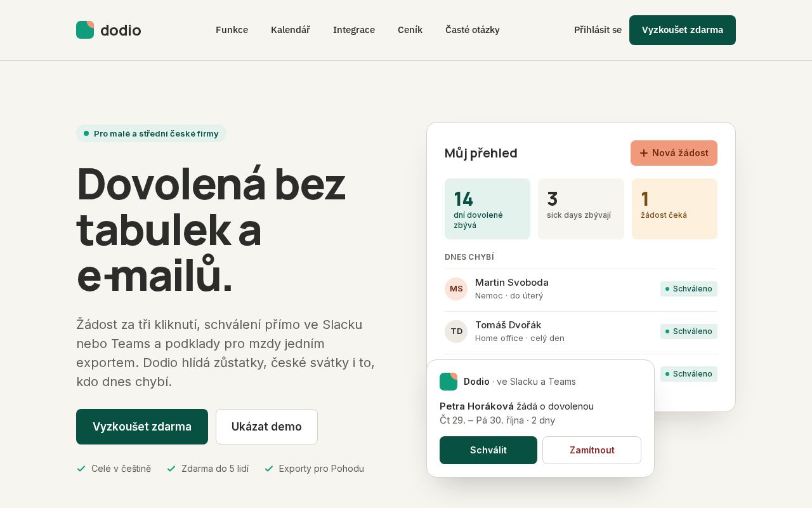This screenshot has height=508, width=812.
Task: Click the checkmark icon beside Exporty pro Pohodu
Action: click(269, 469)
